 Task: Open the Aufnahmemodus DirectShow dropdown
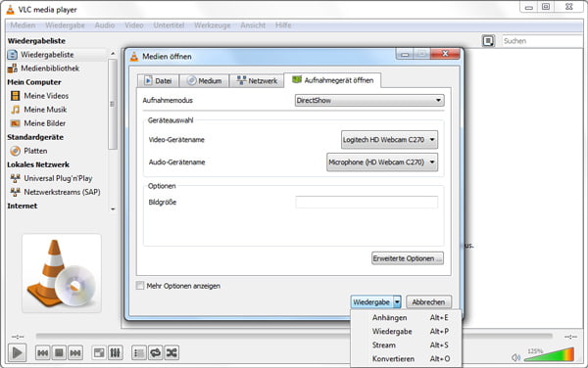(x=369, y=101)
